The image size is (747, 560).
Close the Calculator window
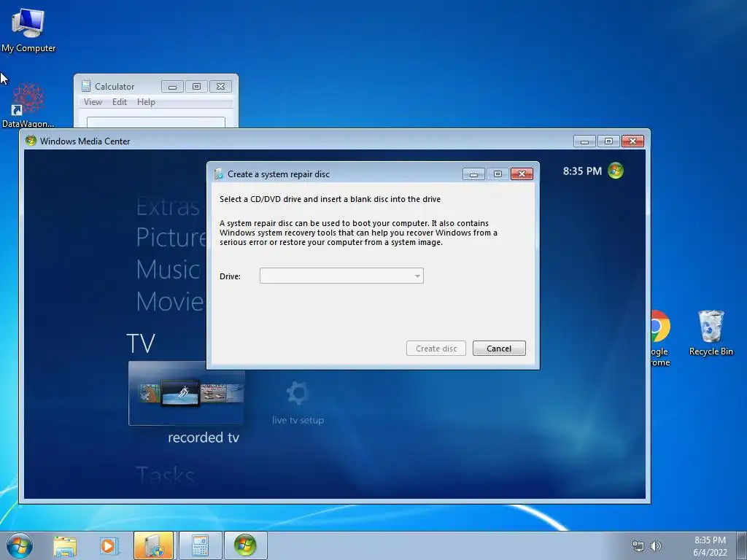[220, 87]
